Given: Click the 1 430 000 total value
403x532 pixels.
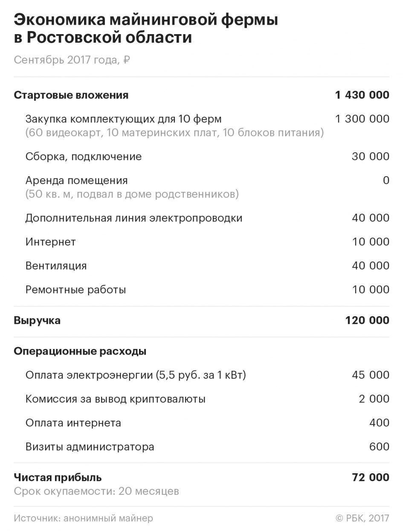Looking at the screenshot, I should pyautogui.click(x=362, y=95).
